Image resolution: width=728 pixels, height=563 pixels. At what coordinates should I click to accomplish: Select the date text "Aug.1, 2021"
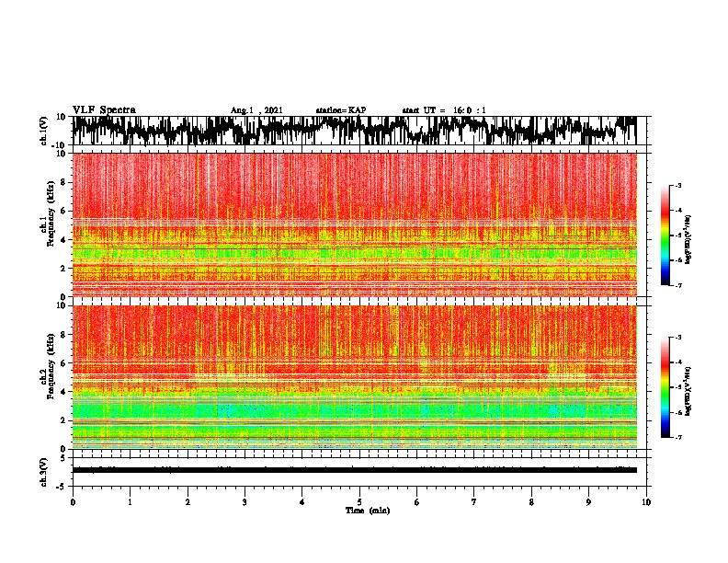click(x=256, y=110)
